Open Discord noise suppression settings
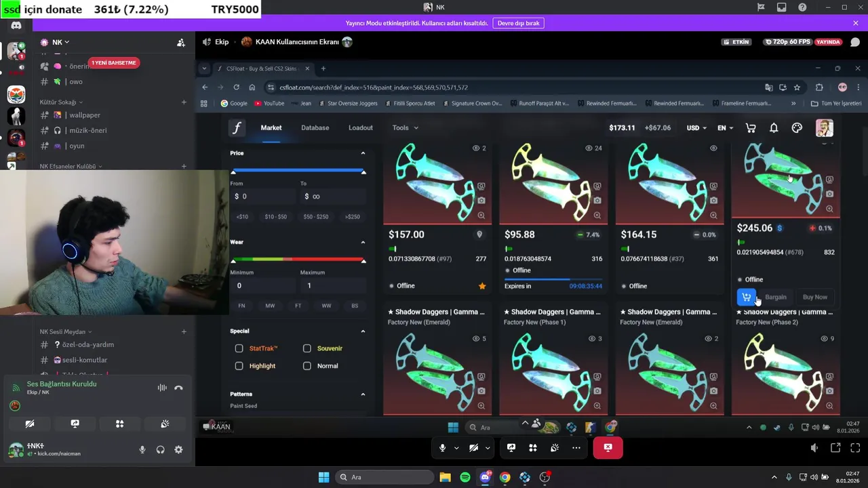This screenshot has width=868, height=488. 162,388
